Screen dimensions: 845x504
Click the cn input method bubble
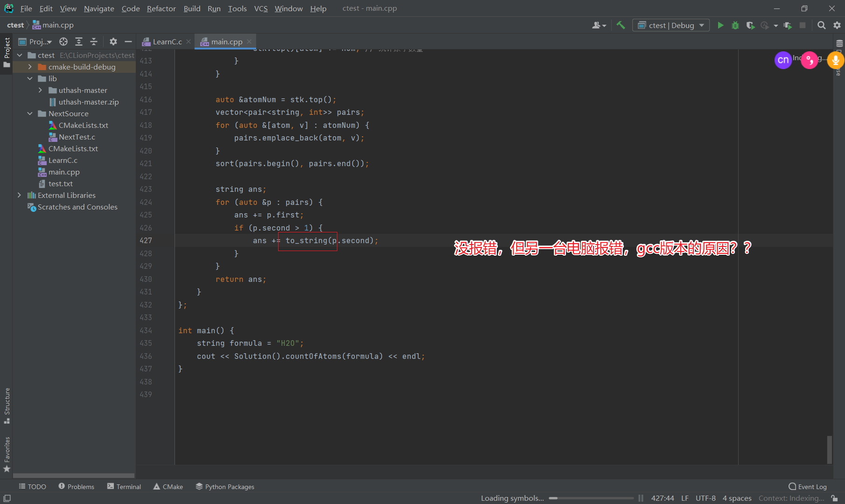(x=783, y=60)
